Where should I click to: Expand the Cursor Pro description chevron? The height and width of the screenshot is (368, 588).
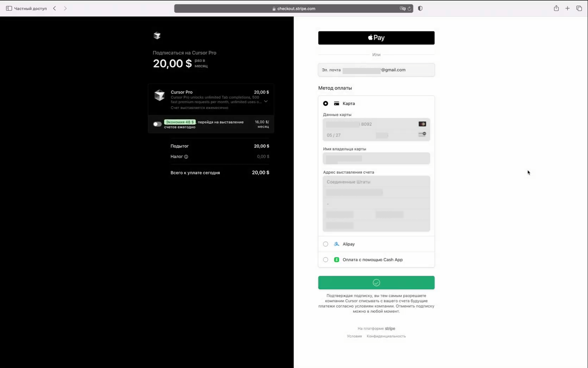266,102
